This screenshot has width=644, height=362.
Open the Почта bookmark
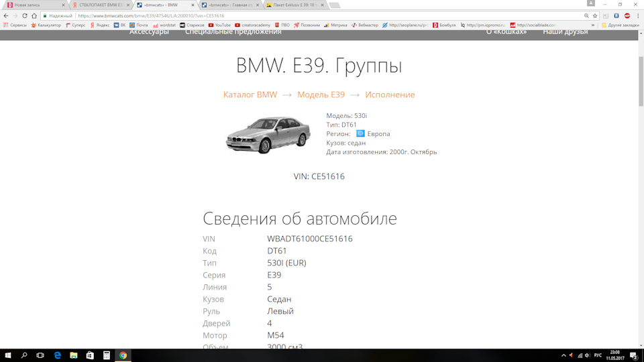coord(139,25)
